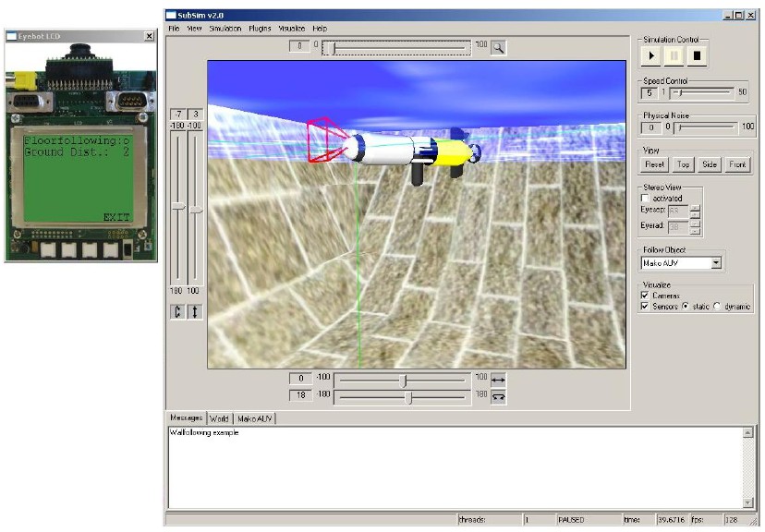The width and height of the screenshot is (765, 532).
Task: Open the Follow Object dropdown
Action: coord(716,263)
